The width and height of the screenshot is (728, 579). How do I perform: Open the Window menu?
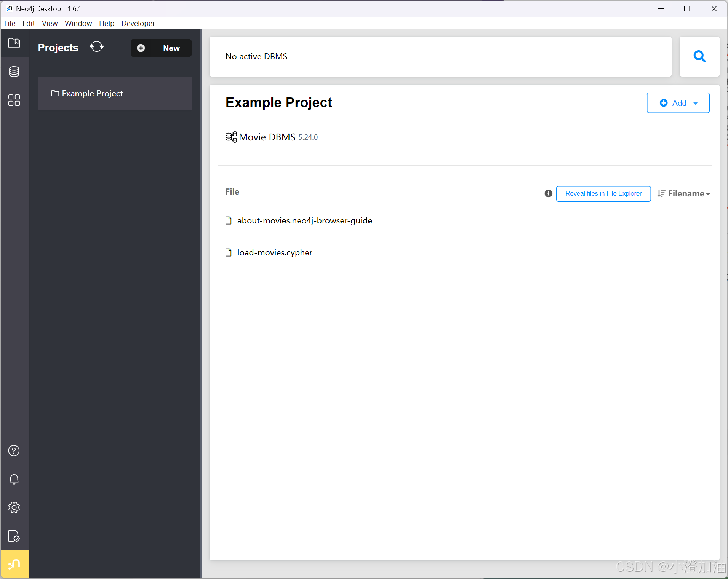[78, 23]
